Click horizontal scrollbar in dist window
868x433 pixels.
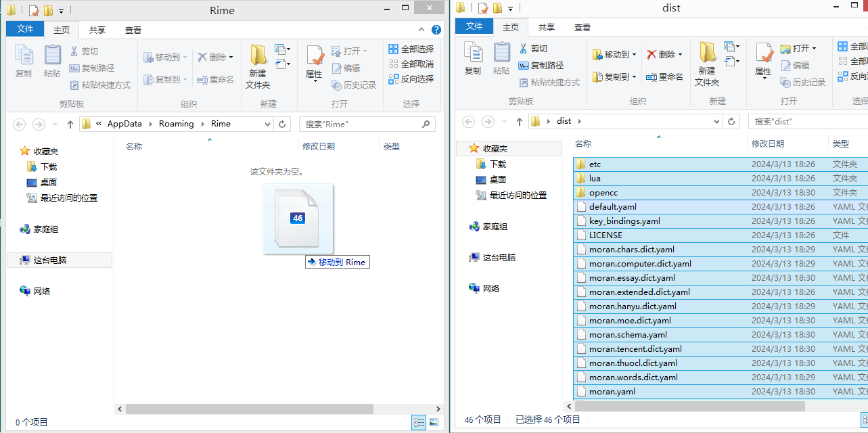tap(690, 406)
